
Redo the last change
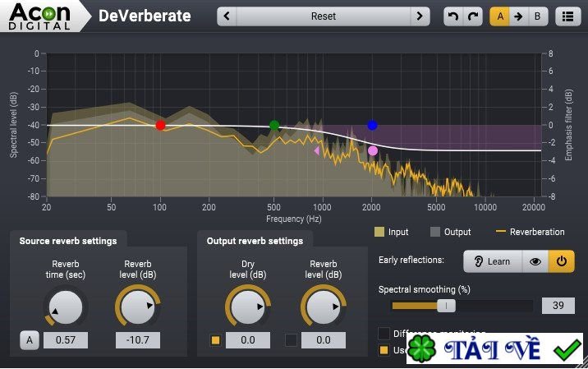click(x=473, y=16)
